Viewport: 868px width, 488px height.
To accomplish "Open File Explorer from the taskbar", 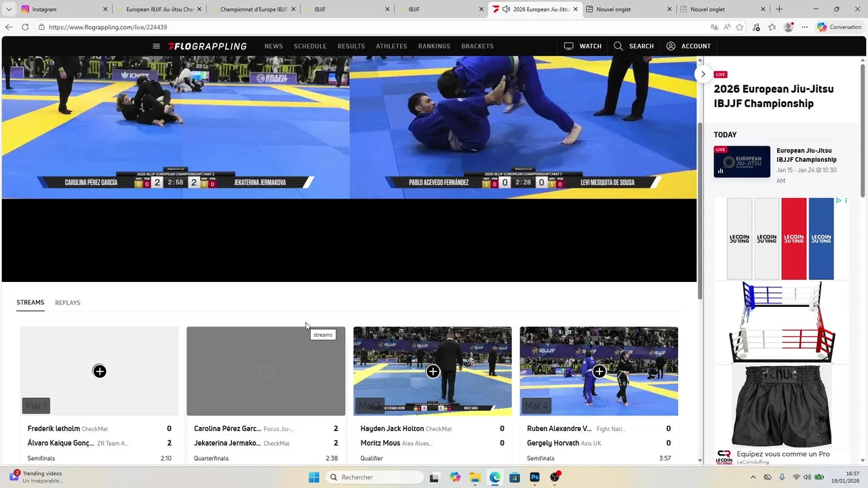I will point(475,477).
